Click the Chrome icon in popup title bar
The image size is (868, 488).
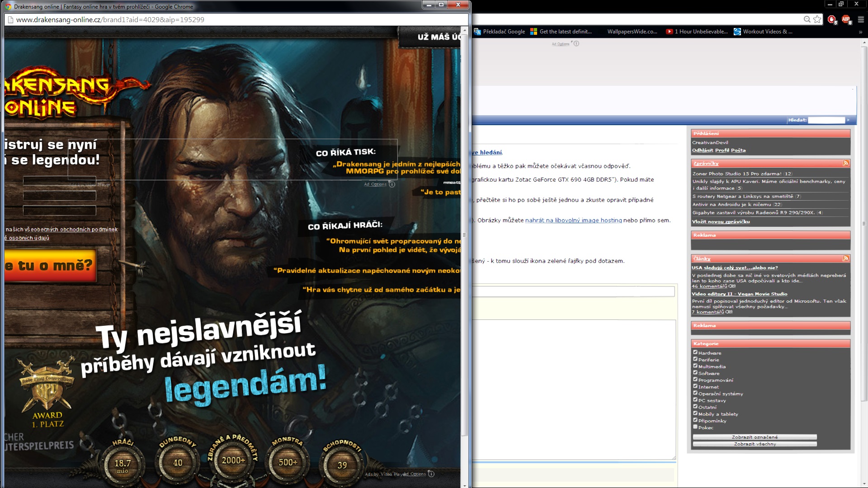coord(8,7)
